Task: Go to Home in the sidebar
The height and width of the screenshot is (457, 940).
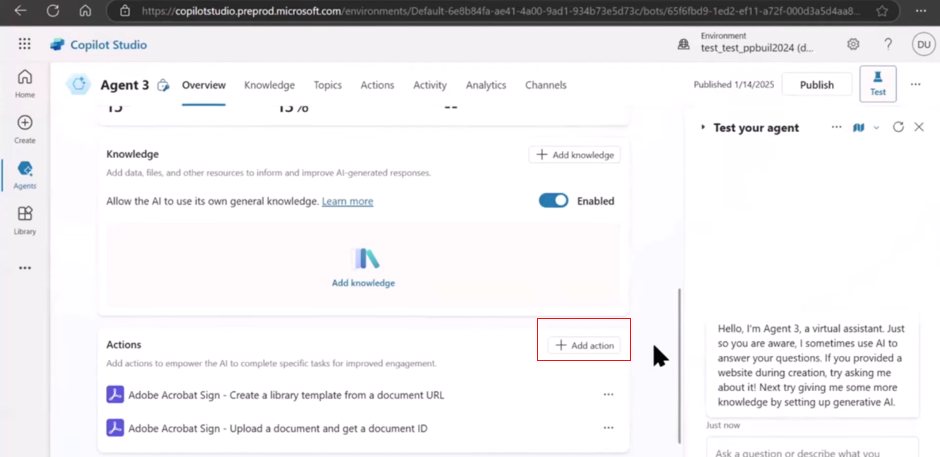Action: pos(25,83)
